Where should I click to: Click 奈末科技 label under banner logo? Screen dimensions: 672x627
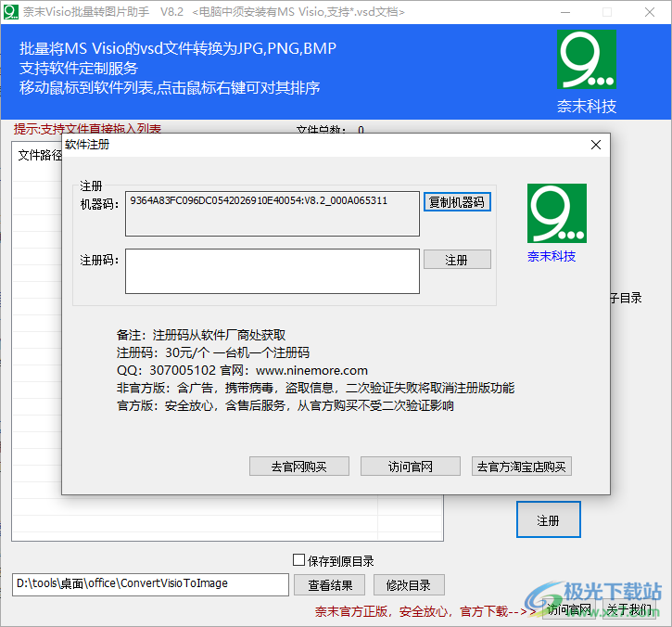click(x=587, y=106)
